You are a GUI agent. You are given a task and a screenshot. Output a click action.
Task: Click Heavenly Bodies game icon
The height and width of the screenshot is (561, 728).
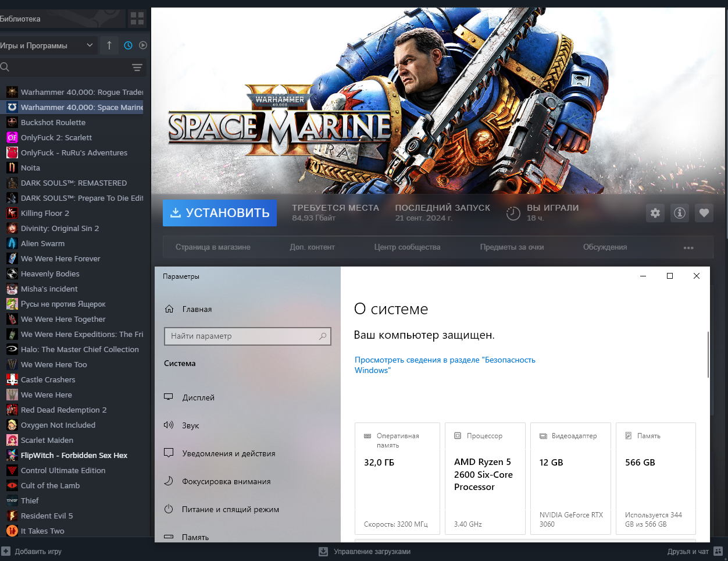coord(12,274)
